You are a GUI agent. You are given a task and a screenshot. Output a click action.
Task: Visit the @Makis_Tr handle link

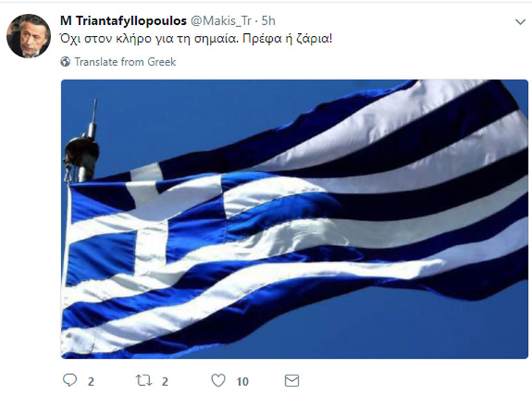point(221,21)
